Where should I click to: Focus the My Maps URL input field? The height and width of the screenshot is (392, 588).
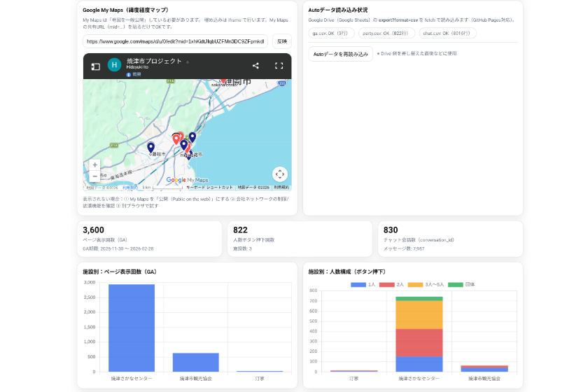coord(175,41)
